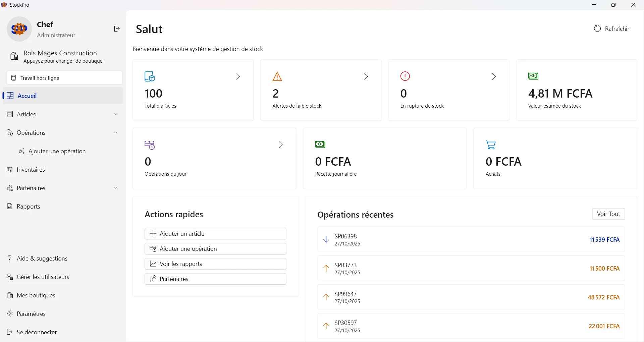Click the Mes boutiques icon
Viewport: 644px width, 342px height.
pos(10,295)
